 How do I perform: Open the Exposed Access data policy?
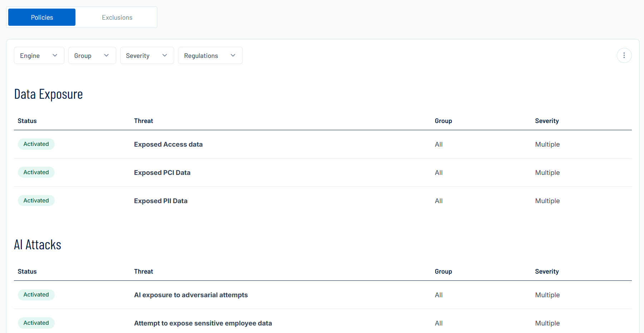click(x=168, y=145)
